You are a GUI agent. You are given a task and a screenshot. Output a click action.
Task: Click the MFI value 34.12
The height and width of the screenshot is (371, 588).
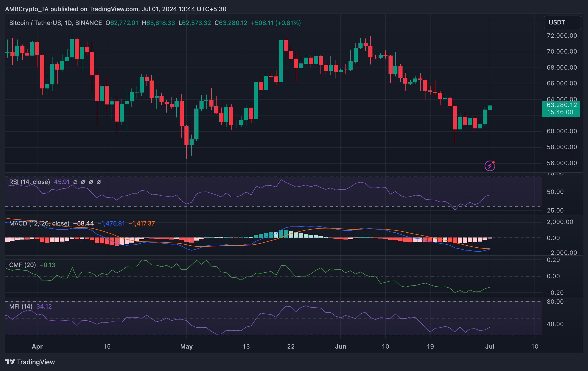[44, 307]
